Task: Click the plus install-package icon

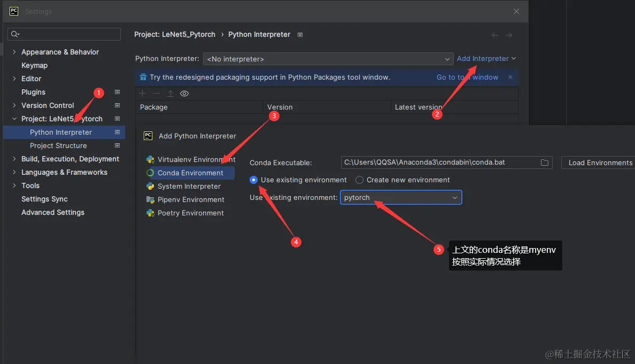Action: click(142, 94)
